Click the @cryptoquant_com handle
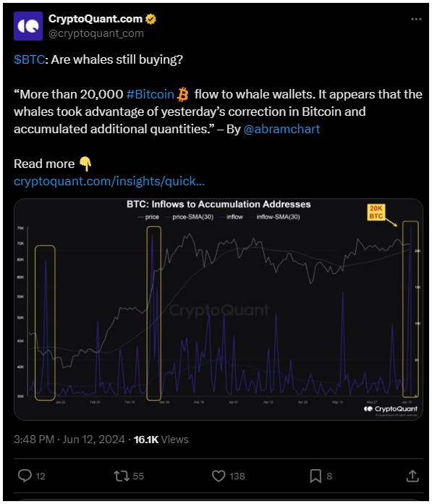Screen dimensions: 432x504 pyautogui.click(x=96, y=33)
